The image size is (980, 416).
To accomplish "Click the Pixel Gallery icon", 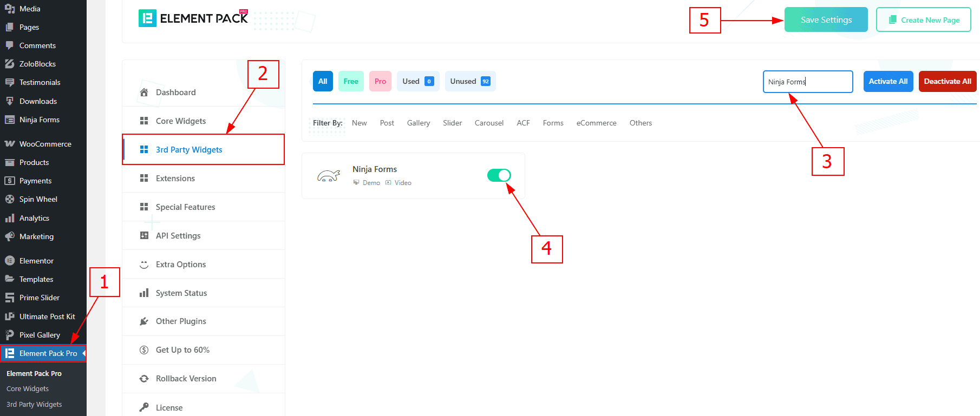I will coord(10,335).
